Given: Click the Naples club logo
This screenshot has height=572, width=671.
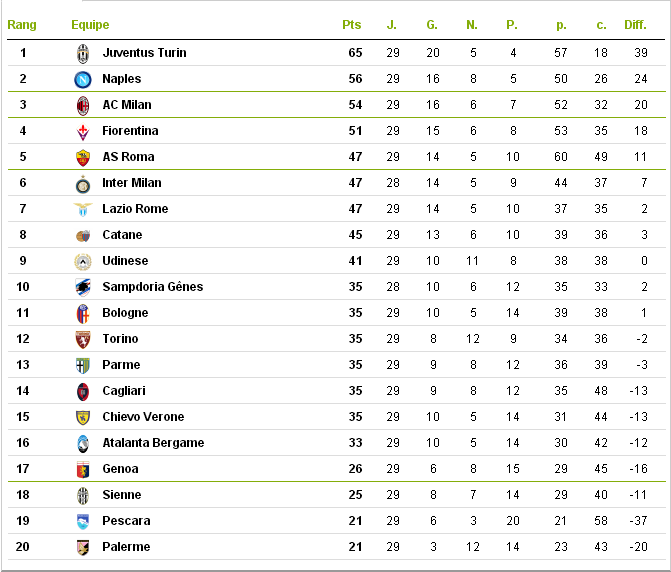Looking at the screenshot, I should click(x=83, y=80).
